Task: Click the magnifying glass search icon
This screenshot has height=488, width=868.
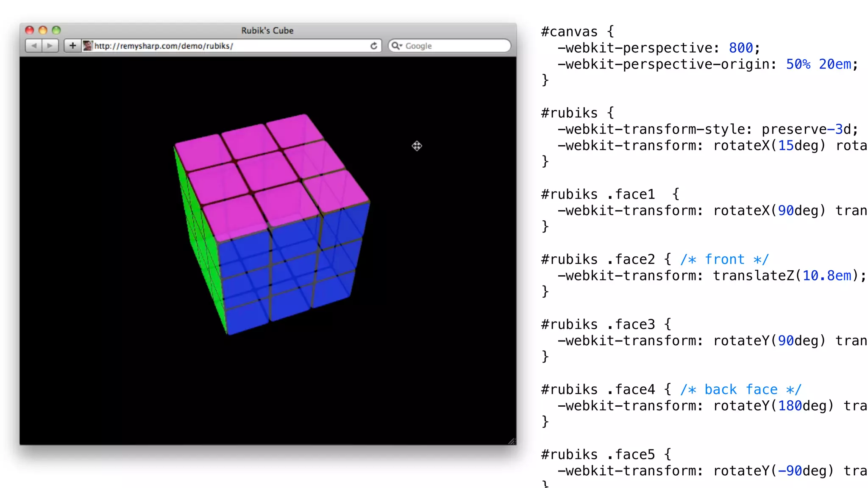Action: [x=395, y=45]
